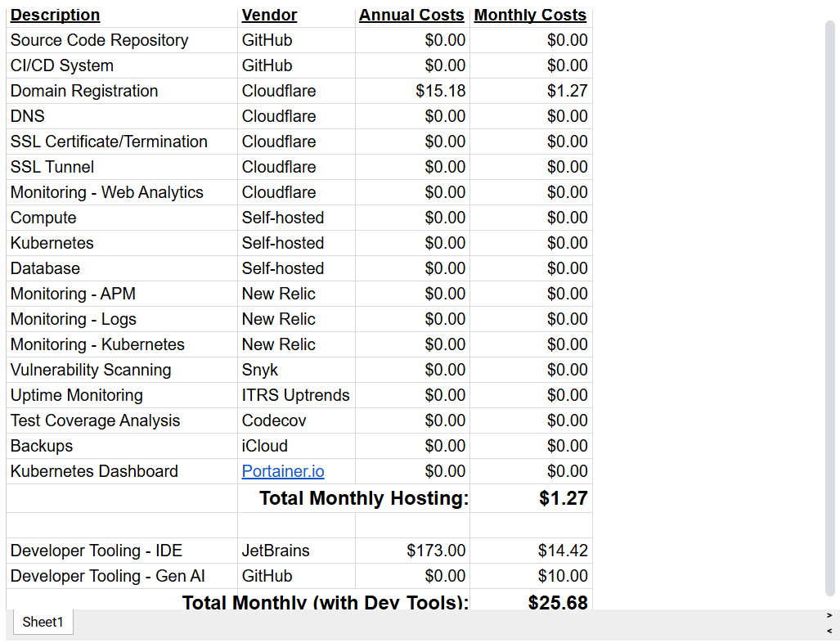Click the Vulnerability Scanning cell

[122, 370]
